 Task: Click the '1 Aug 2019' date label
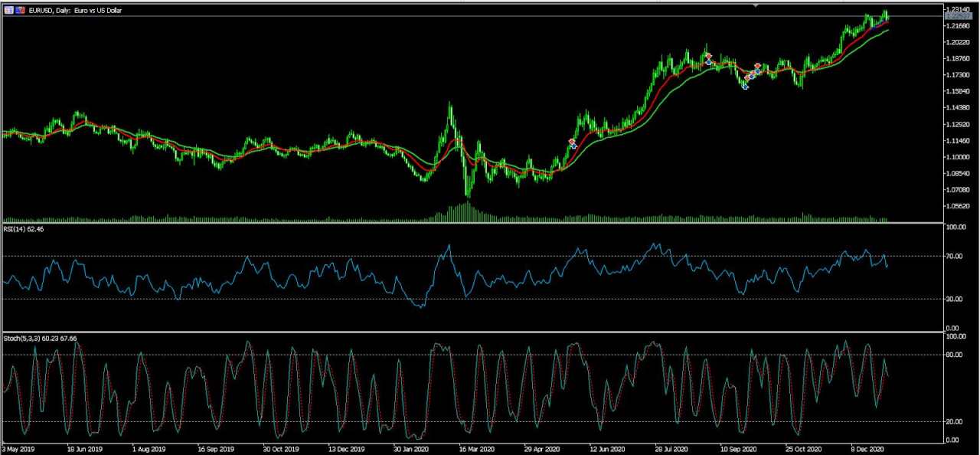click(x=149, y=449)
